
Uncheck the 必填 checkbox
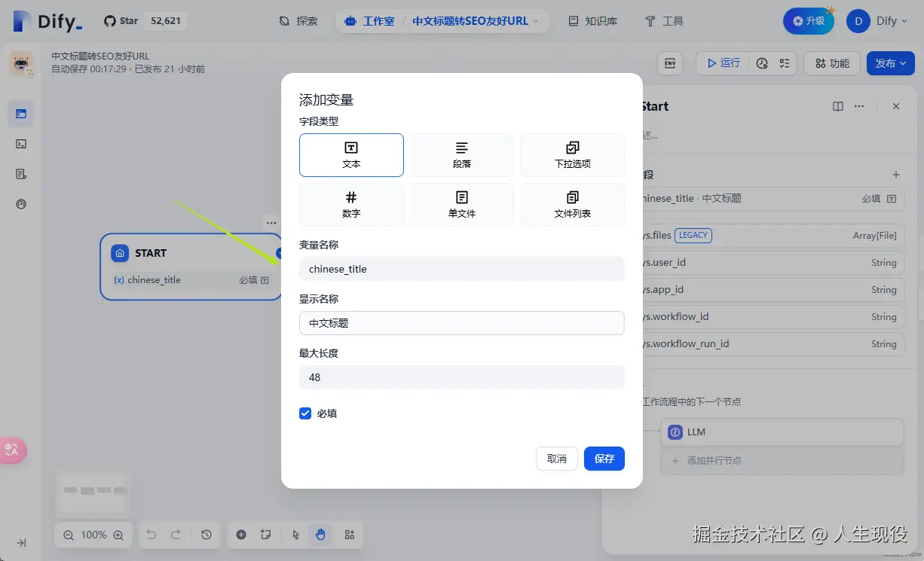pos(305,413)
